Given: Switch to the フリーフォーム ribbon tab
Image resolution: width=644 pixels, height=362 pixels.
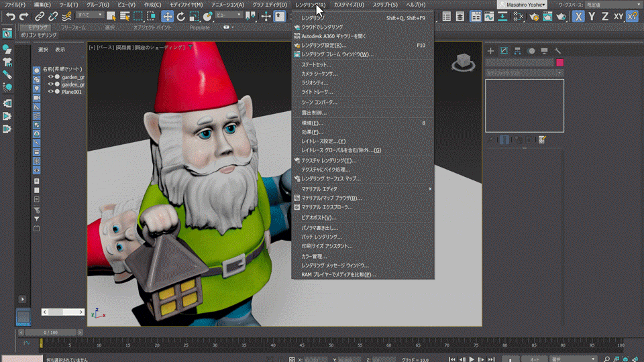Looking at the screenshot, I should (74, 27).
